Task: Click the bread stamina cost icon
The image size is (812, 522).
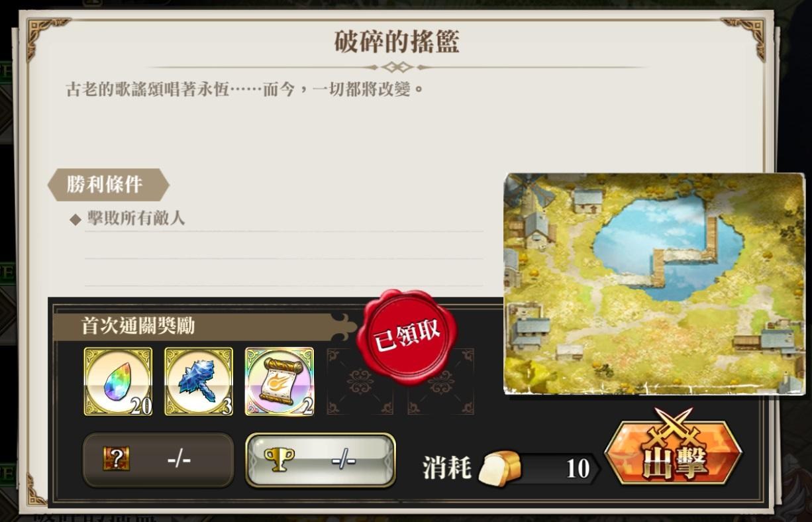Action: coord(499,468)
